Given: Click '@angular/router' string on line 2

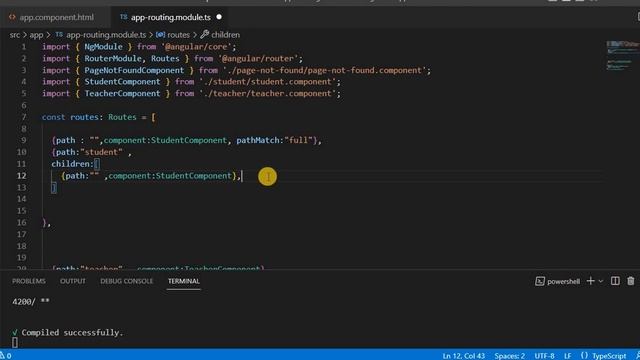Looking at the screenshot, I should (258, 58).
